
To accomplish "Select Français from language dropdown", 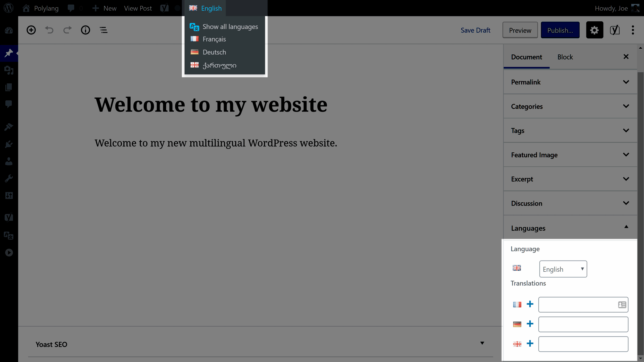I will click(x=215, y=39).
